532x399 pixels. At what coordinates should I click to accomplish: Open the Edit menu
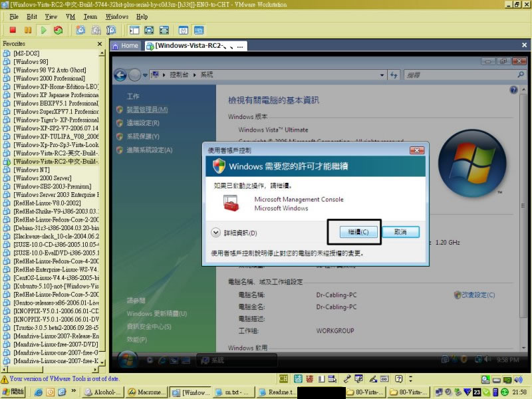(31, 16)
